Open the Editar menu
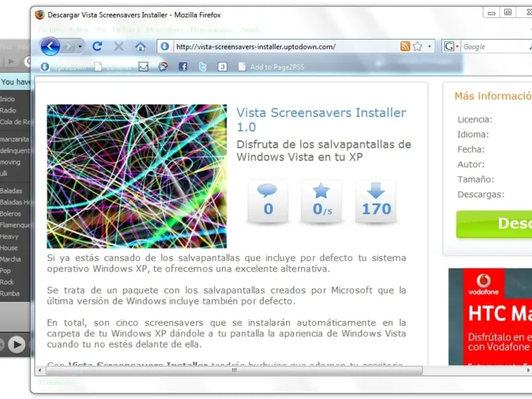Image resolution: width=532 pixels, height=399 pixels. 78,30
